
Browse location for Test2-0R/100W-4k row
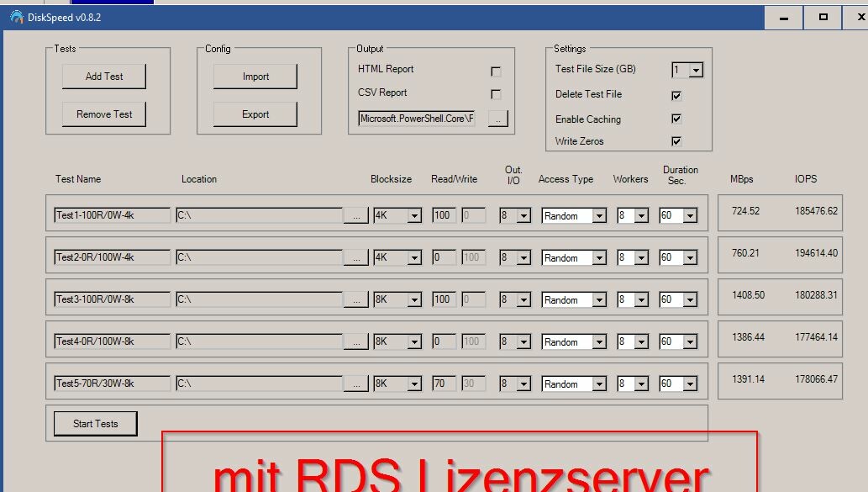click(356, 257)
